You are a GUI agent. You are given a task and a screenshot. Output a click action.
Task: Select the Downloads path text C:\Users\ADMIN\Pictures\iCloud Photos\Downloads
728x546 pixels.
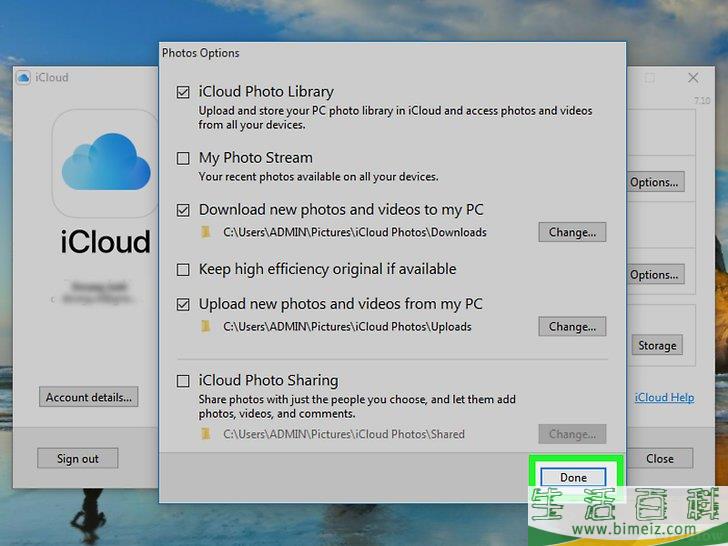coord(355,232)
